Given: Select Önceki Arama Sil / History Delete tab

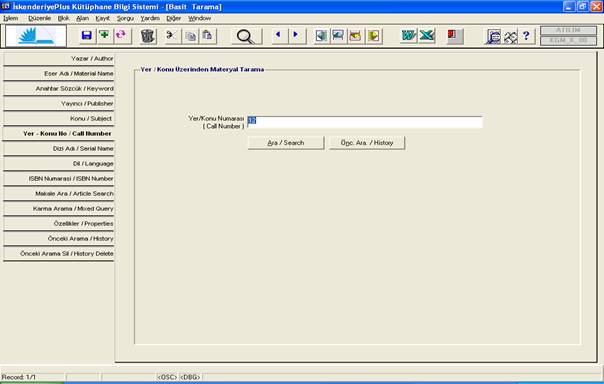Looking at the screenshot, I should pos(59,254).
